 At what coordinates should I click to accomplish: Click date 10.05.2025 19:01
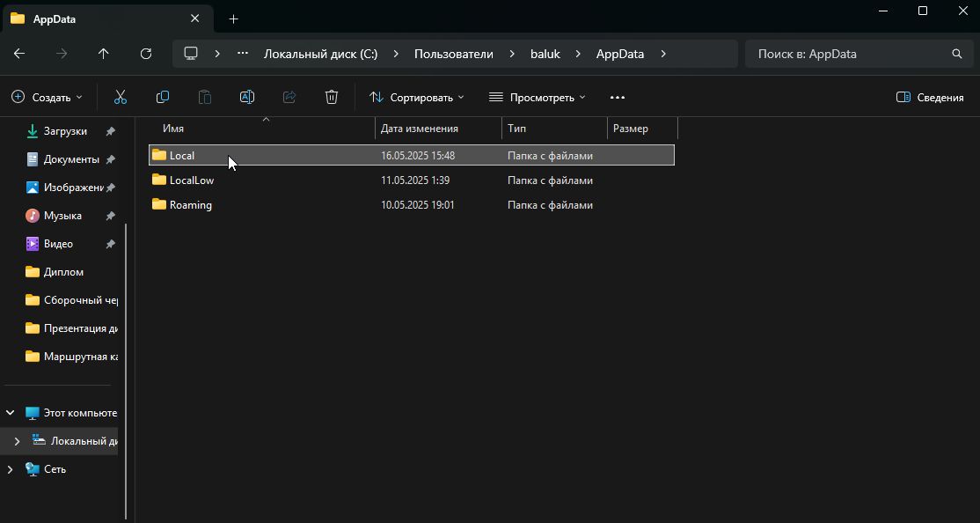[x=418, y=204]
